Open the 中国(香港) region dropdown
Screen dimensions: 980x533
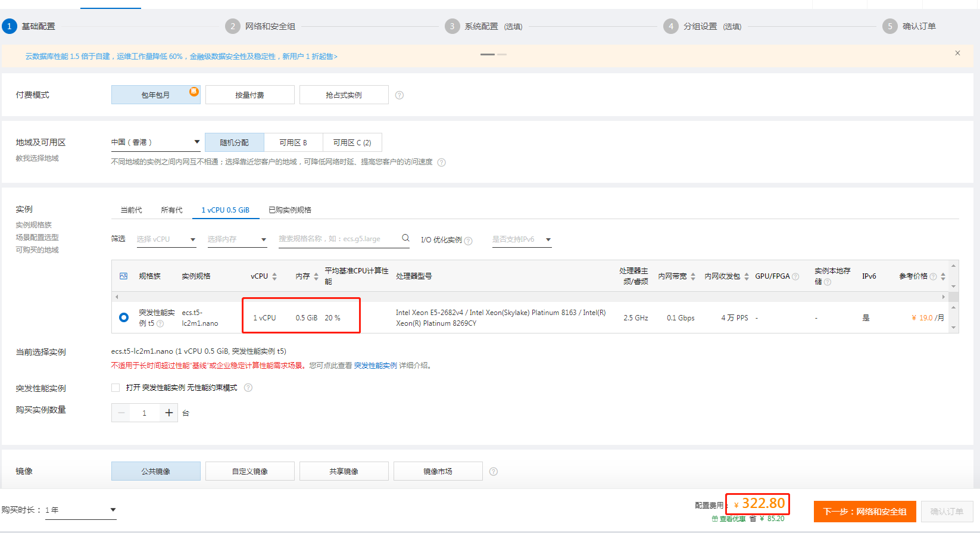tap(155, 142)
